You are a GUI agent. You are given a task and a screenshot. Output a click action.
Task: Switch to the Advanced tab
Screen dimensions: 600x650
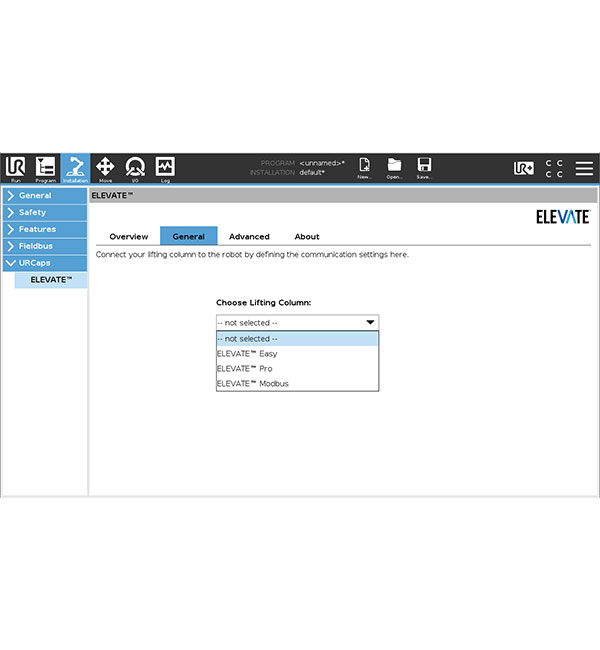249,237
